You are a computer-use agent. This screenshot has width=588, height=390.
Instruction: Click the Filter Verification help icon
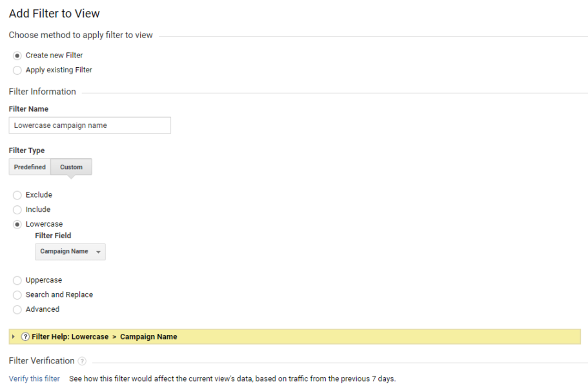tap(82, 361)
